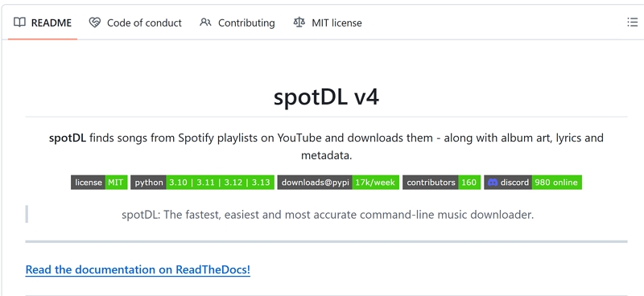This screenshot has width=644, height=296.
Task: Open Read the documentation on ReadTheDocs link
Action: click(x=138, y=269)
